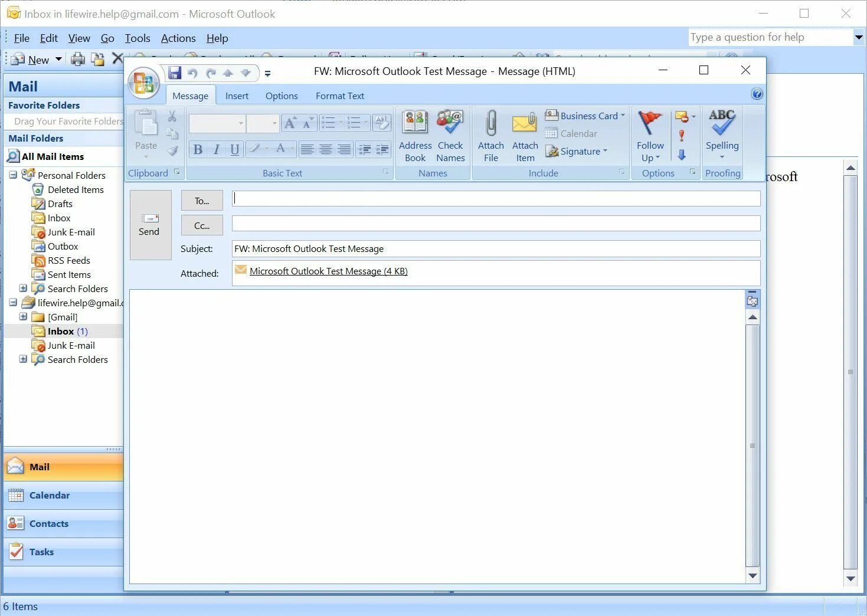
Task: Expand the [Gmail] folder
Action: coord(23,316)
